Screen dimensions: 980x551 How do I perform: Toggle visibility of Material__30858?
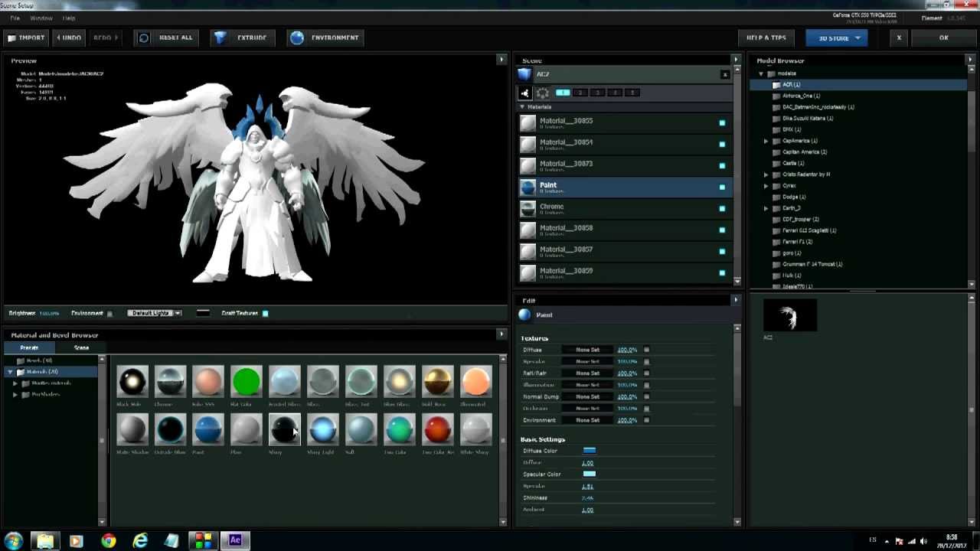(x=722, y=230)
